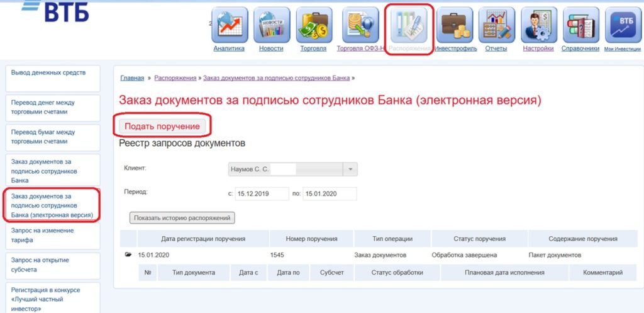This screenshot has height=313, width=644.
Task: Click the Содержание поручения column header
Action: coord(583,239)
